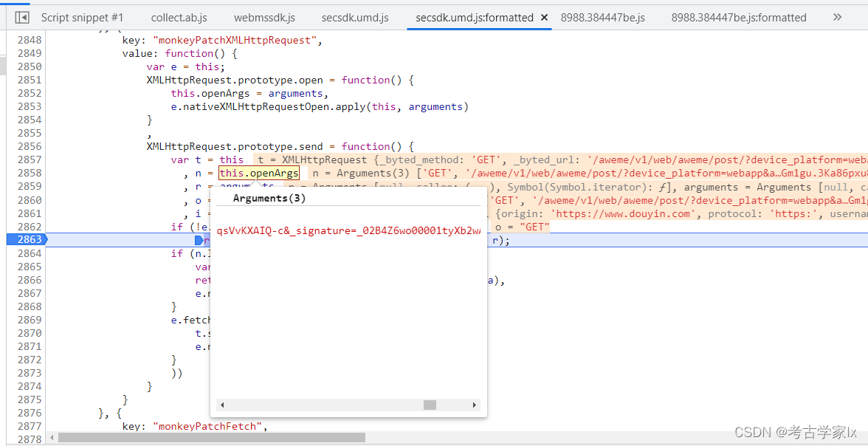The width and height of the screenshot is (868, 446).
Task: Click line number 2857 in the gutter
Action: 30,159
